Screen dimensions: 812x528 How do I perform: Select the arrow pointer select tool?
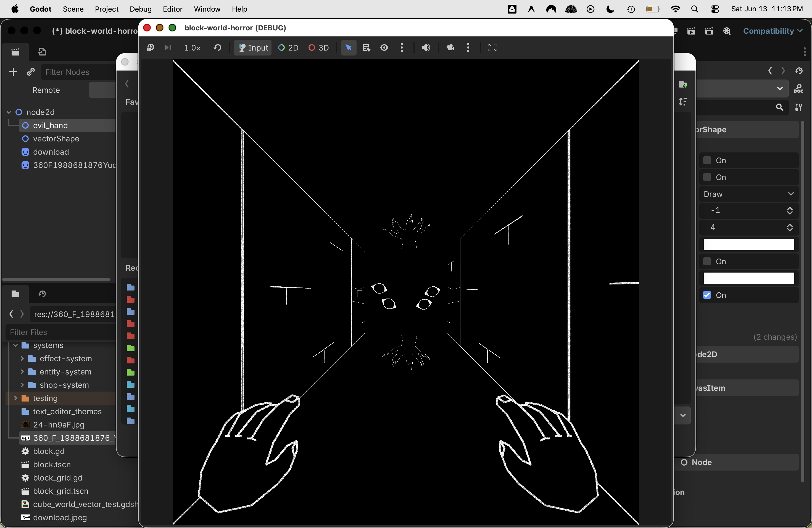tap(349, 48)
